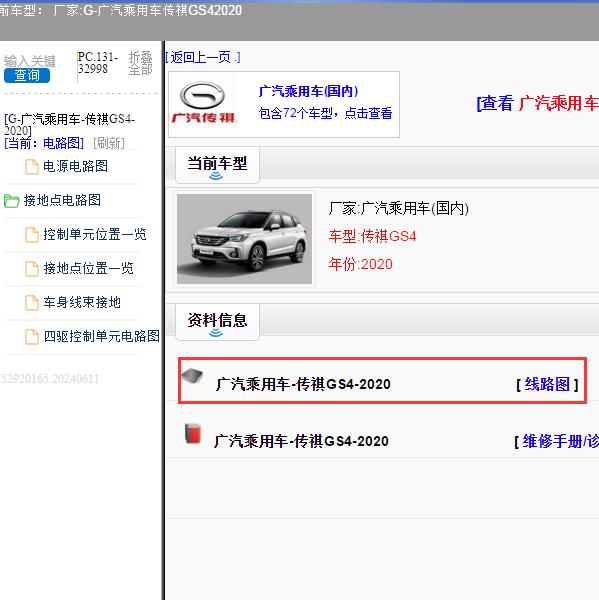599x600 pixels.
Task: Click the document icon beside 电源电路图
Action: pos(32,167)
